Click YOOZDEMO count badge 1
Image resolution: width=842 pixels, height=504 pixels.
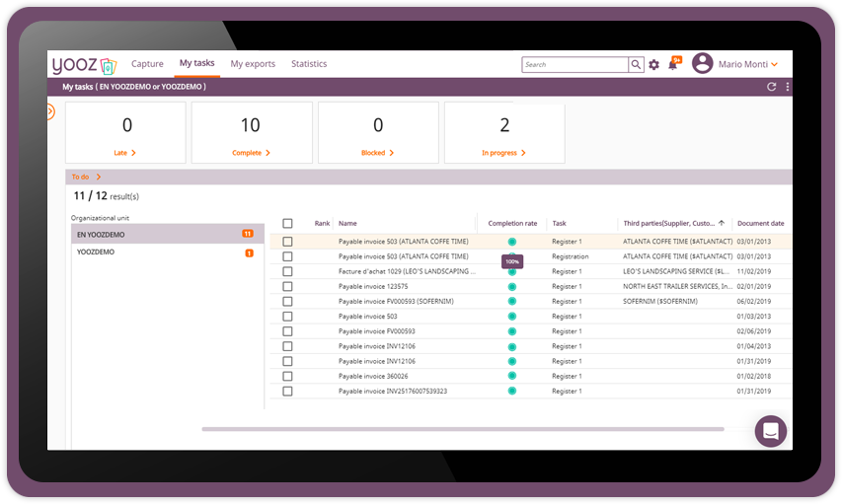pyautogui.click(x=249, y=252)
